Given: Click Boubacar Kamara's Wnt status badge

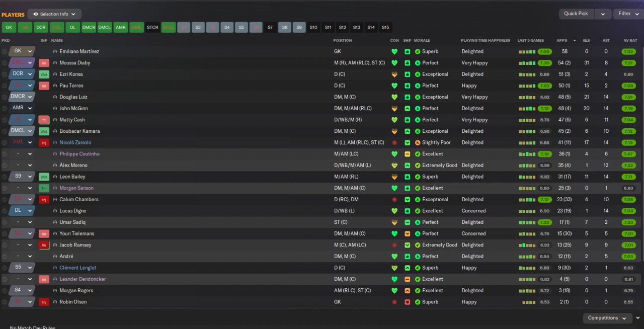Looking at the screenshot, I should [44, 131].
